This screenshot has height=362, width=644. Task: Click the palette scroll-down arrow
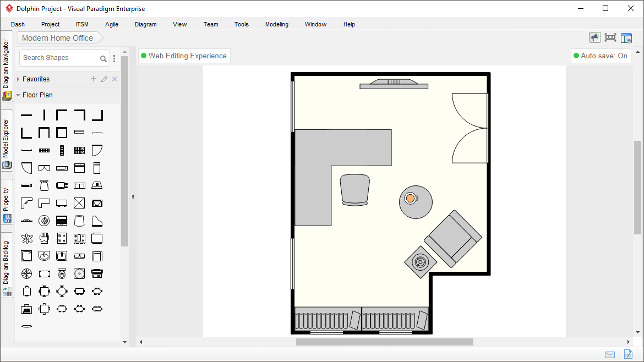(x=125, y=342)
